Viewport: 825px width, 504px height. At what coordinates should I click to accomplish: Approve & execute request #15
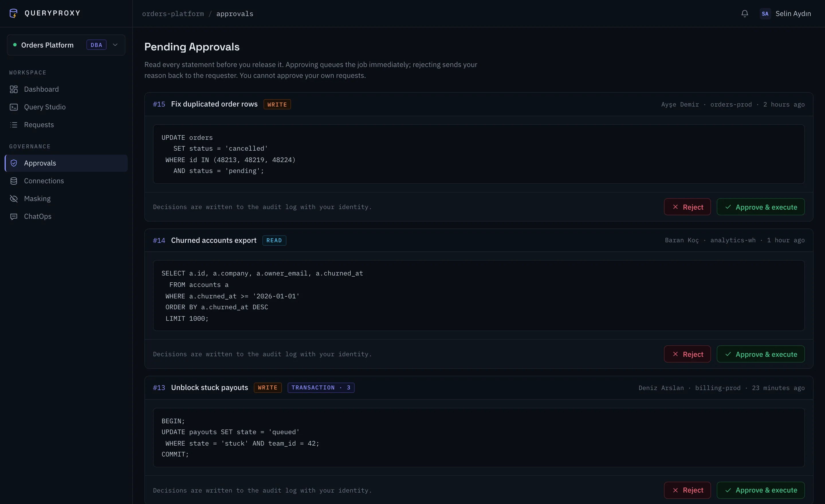coord(761,207)
